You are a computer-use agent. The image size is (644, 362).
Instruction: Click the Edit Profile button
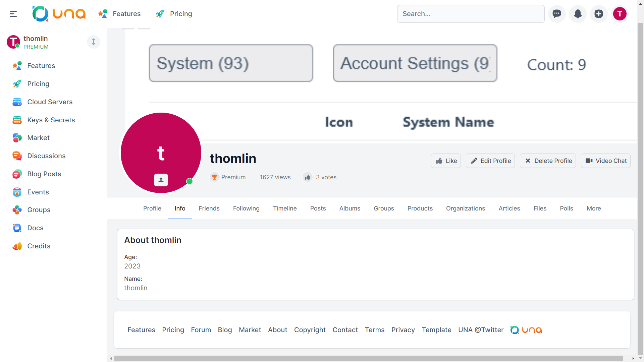click(490, 161)
